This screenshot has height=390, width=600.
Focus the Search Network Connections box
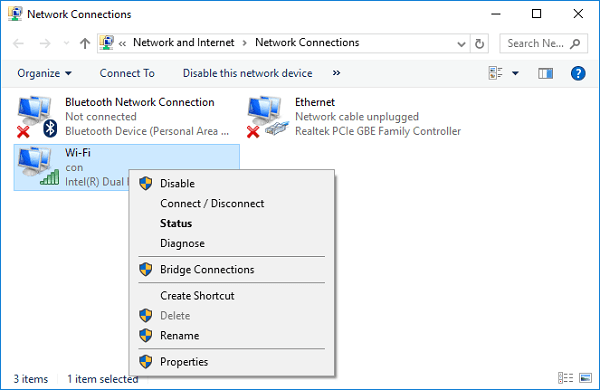543,44
